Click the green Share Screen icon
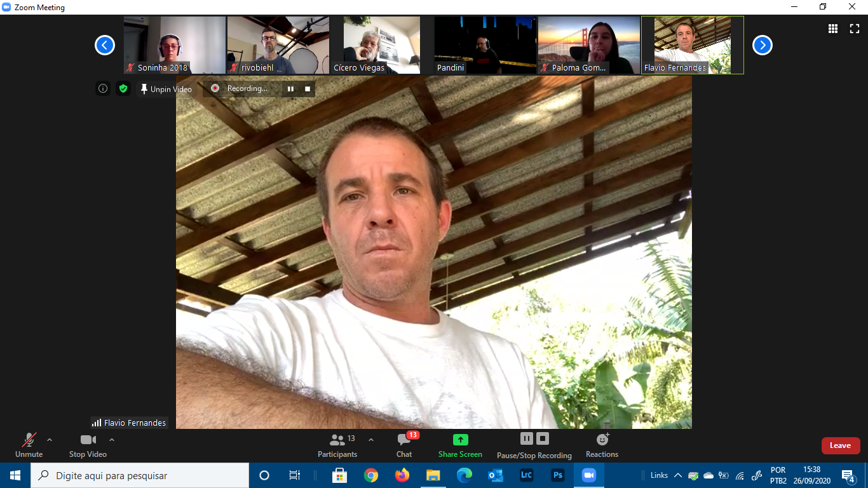Image resolution: width=868 pixels, height=488 pixels. coord(460,440)
